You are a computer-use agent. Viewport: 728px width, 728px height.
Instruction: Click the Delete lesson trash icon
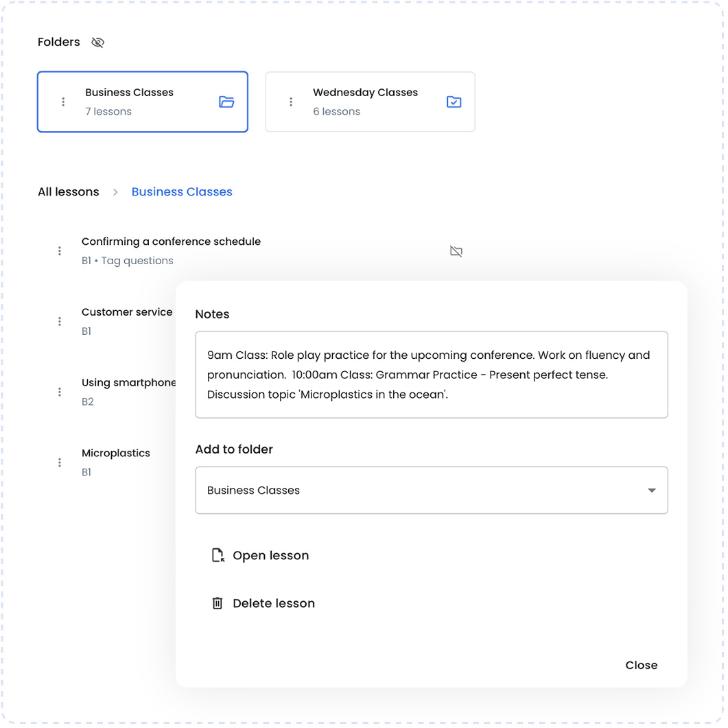point(218,603)
